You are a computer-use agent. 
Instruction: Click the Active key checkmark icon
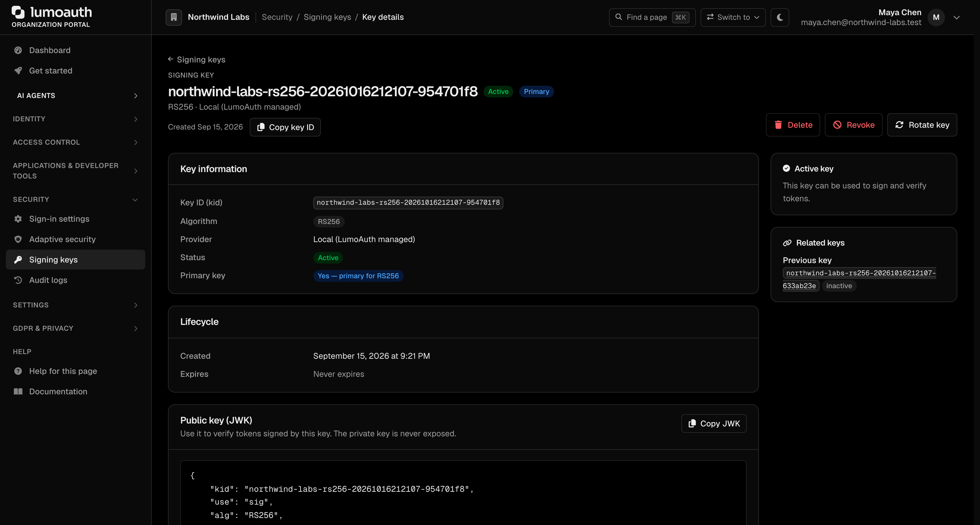tap(786, 169)
